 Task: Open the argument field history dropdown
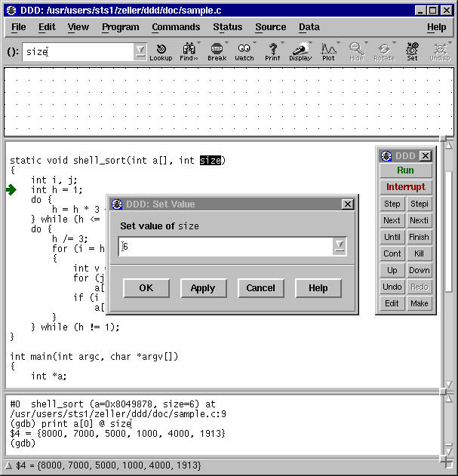(x=140, y=51)
